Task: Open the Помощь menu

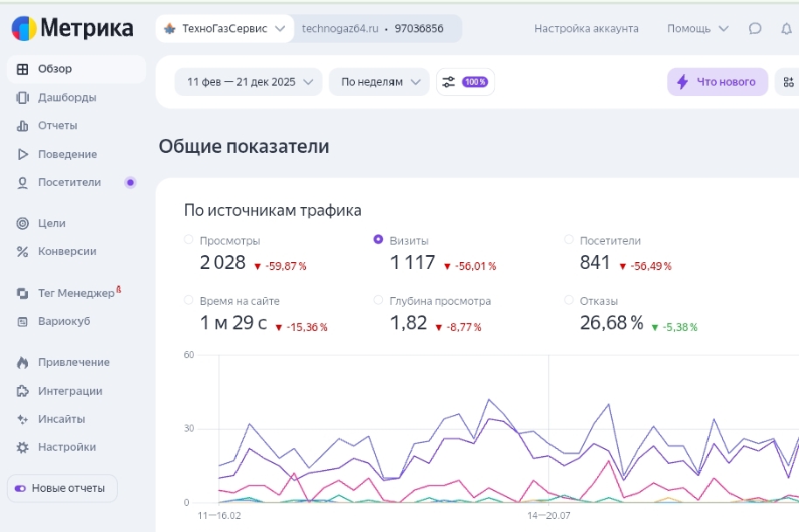Action: (697, 28)
